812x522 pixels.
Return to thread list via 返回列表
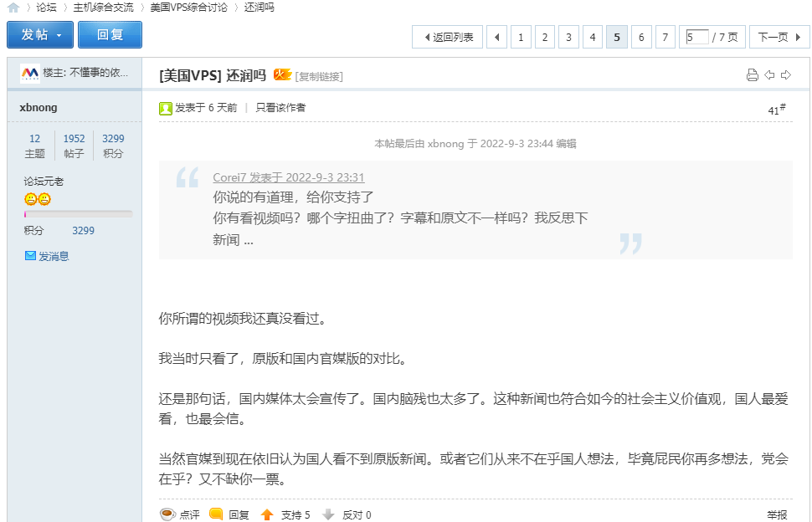pyautogui.click(x=447, y=37)
